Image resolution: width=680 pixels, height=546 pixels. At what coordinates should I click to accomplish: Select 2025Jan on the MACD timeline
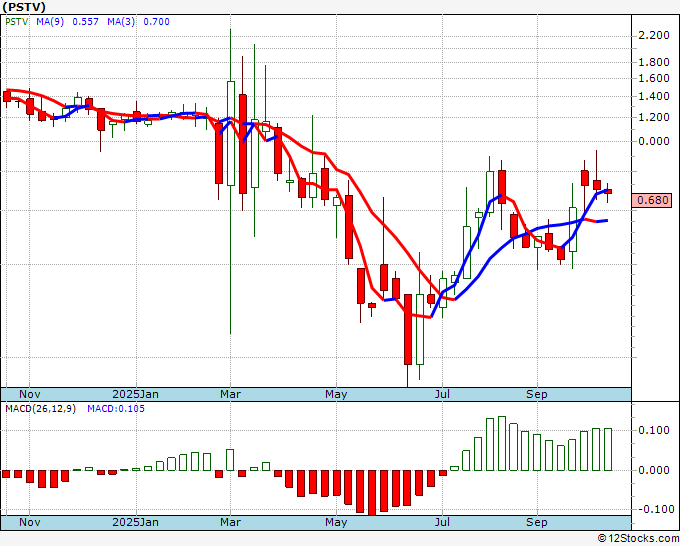[x=135, y=522]
